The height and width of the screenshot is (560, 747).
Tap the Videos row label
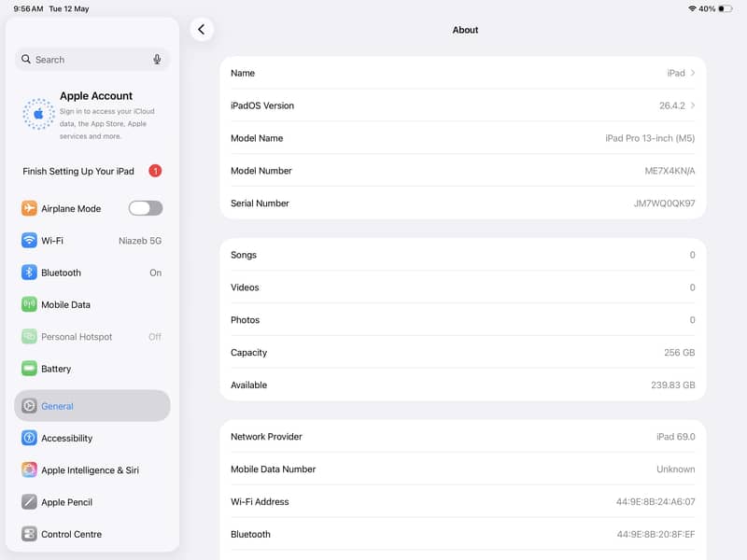[x=245, y=287]
